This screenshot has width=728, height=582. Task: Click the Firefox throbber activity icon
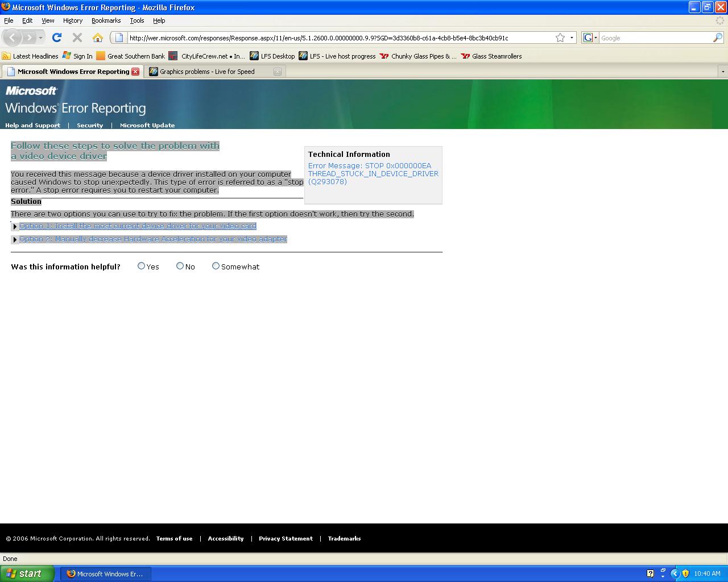pos(721,20)
